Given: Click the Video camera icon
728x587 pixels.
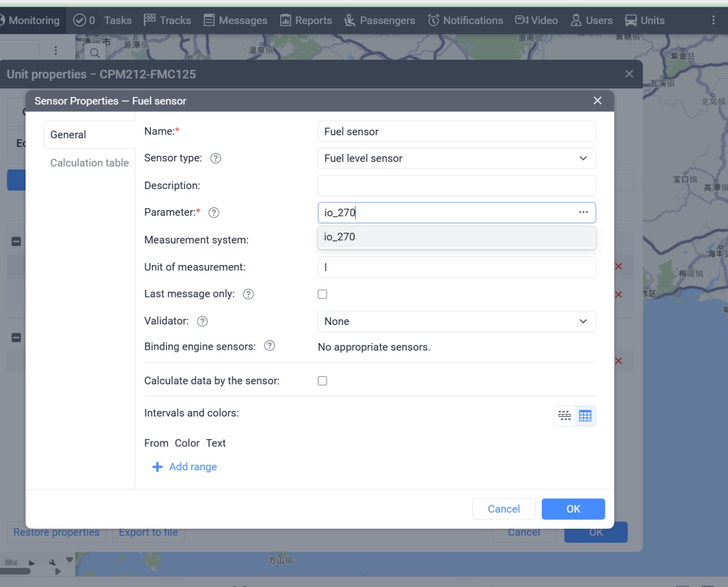Looking at the screenshot, I should coord(522,20).
